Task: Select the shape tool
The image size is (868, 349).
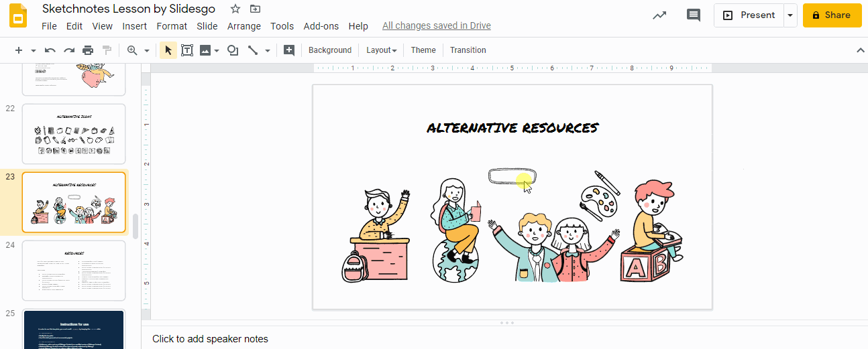Action: pos(233,50)
